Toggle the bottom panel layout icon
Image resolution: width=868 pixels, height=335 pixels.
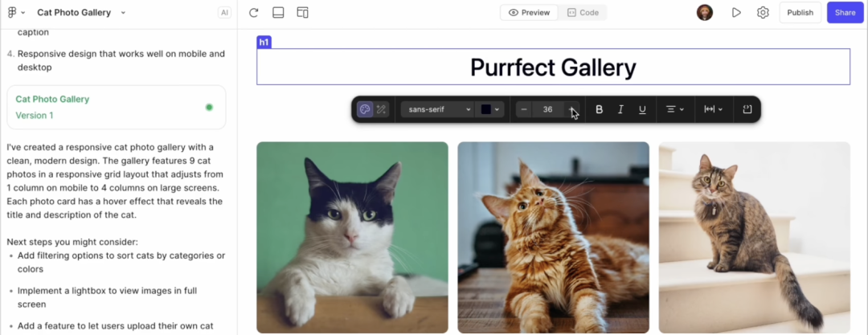coord(278,13)
